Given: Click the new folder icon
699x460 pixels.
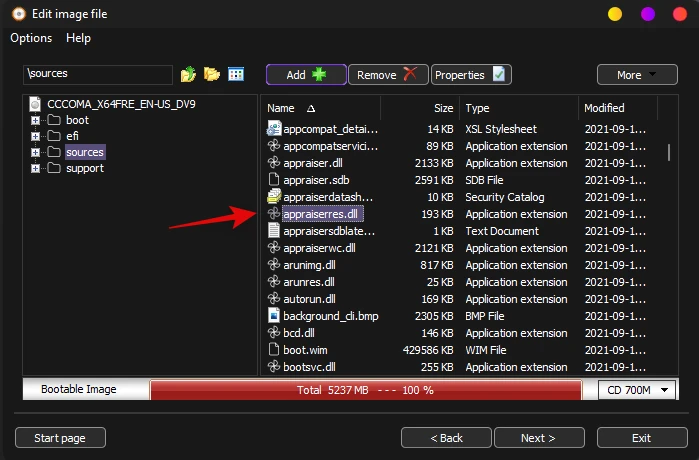Looking at the screenshot, I should point(212,75).
